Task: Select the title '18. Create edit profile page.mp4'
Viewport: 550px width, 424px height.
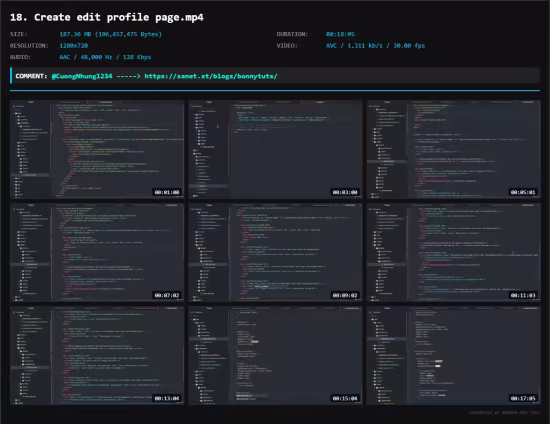Action: pos(107,18)
